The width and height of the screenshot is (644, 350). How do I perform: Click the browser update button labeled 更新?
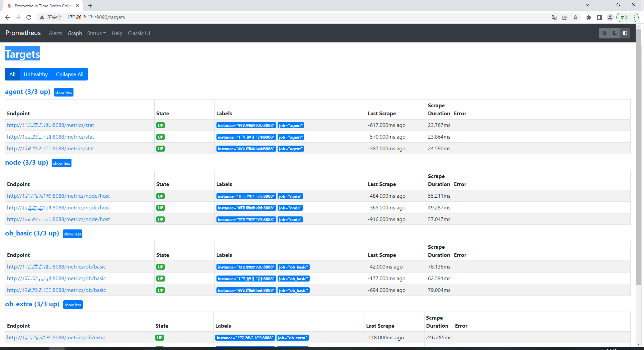coord(627,17)
